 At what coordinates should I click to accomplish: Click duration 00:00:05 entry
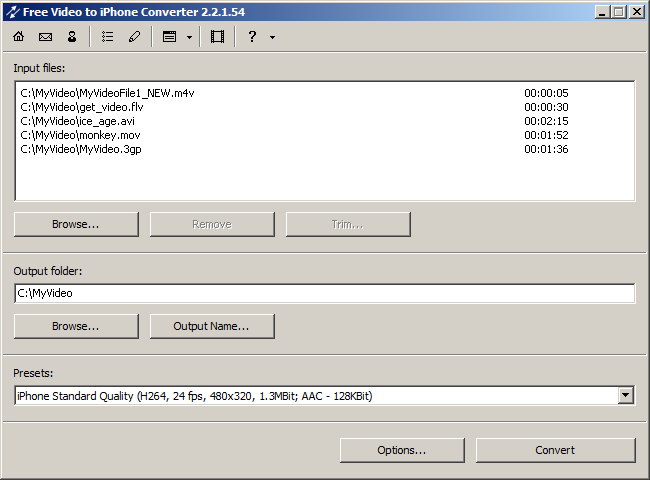point(546,93)
